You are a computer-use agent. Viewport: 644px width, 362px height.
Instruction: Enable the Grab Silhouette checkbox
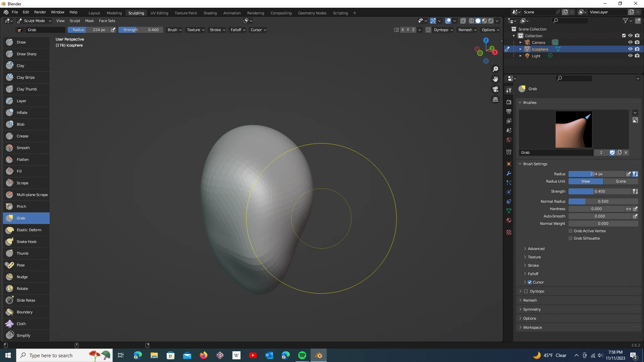click(571, 238)
